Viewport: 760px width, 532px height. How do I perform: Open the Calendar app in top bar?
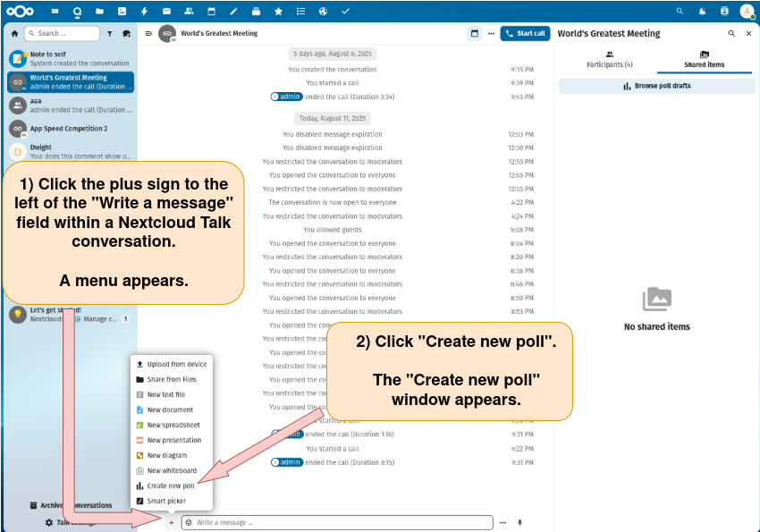pyautogui.click(x=211, y=11)
